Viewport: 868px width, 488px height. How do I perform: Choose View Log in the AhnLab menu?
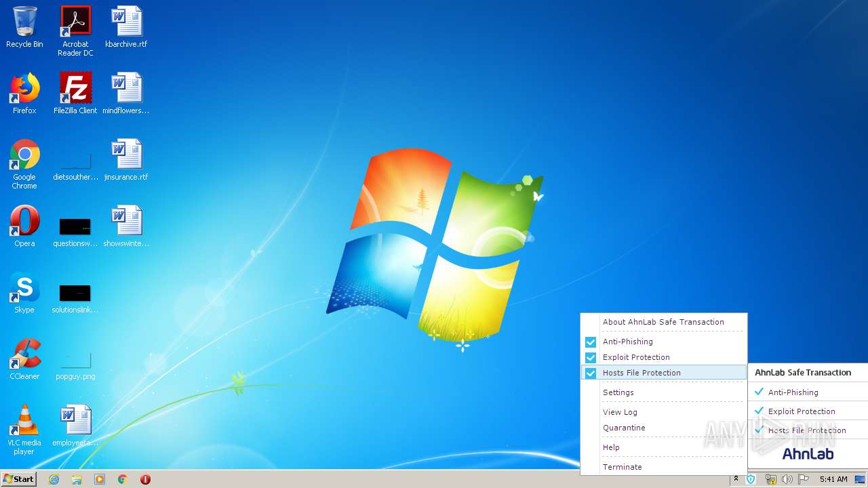coord(663,412)
